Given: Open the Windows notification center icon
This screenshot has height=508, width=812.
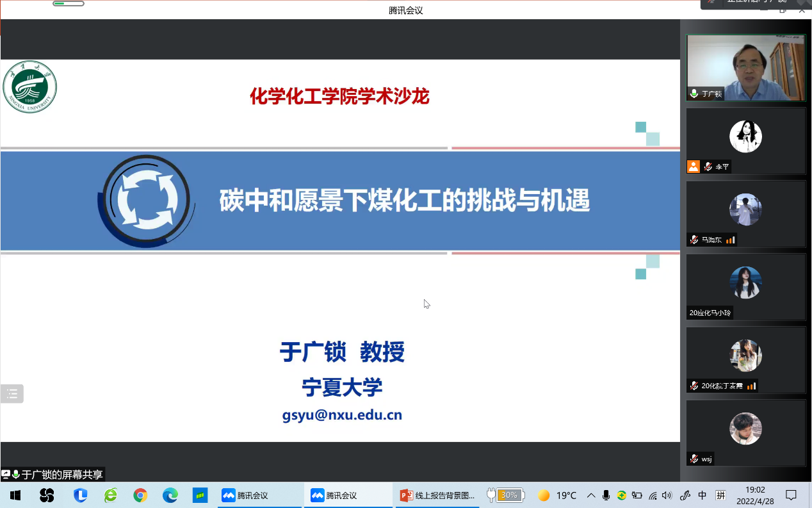Looking at the screenshot, I should click(791, 495).
